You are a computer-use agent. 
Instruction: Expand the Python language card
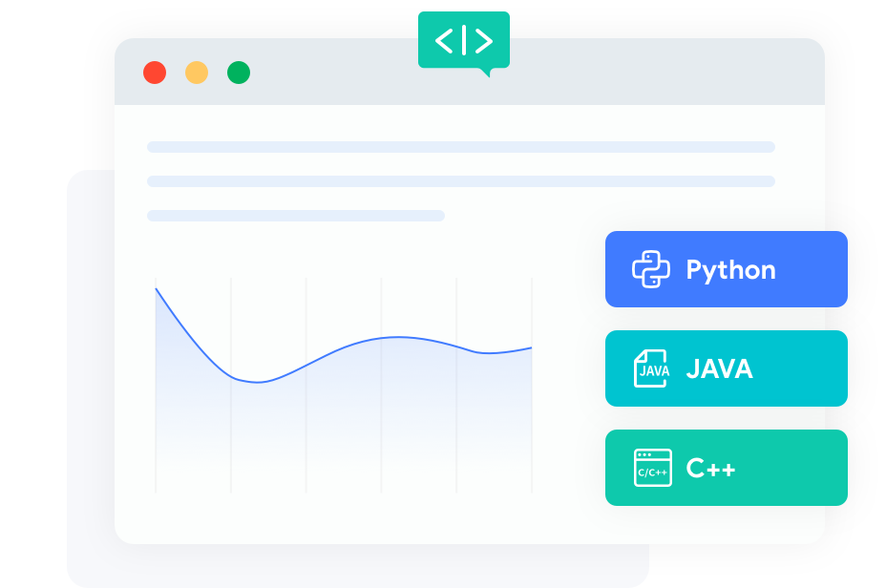(x=726, y=269)
